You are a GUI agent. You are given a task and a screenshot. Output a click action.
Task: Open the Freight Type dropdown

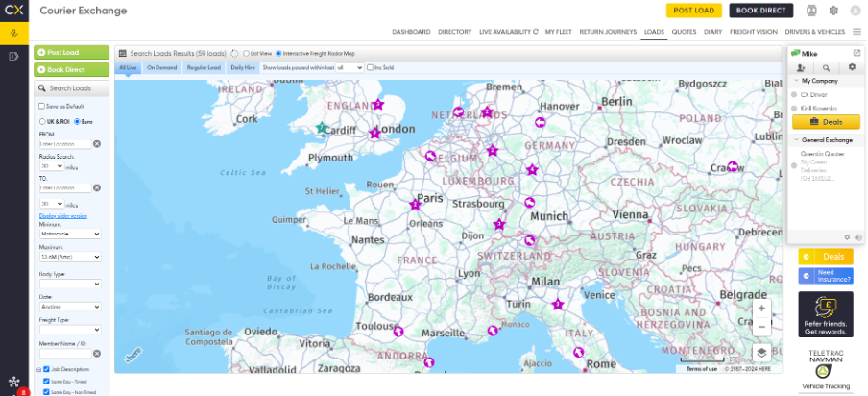point(70,330)
